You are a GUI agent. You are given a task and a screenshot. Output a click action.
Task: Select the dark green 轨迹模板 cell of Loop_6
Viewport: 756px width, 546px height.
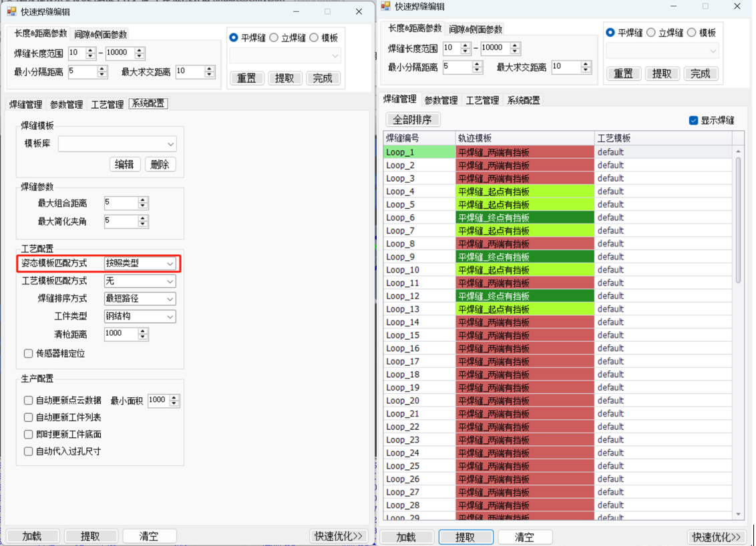(524, 218)
